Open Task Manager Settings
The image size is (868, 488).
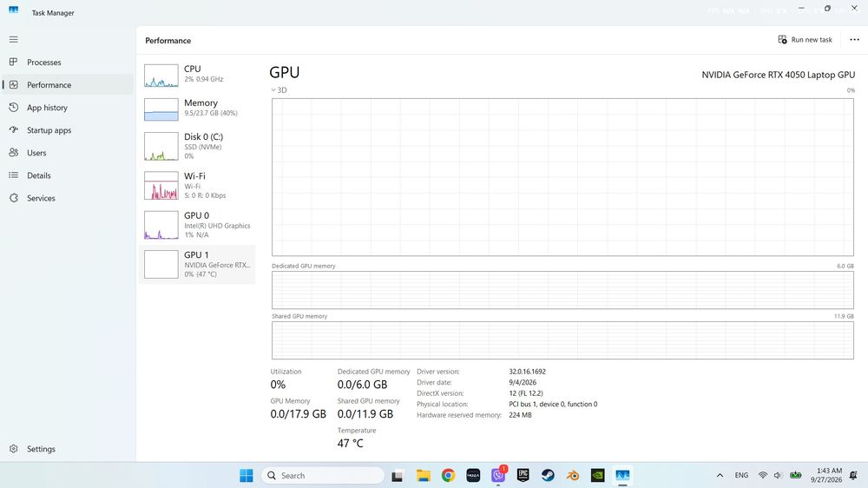(68, 449)
